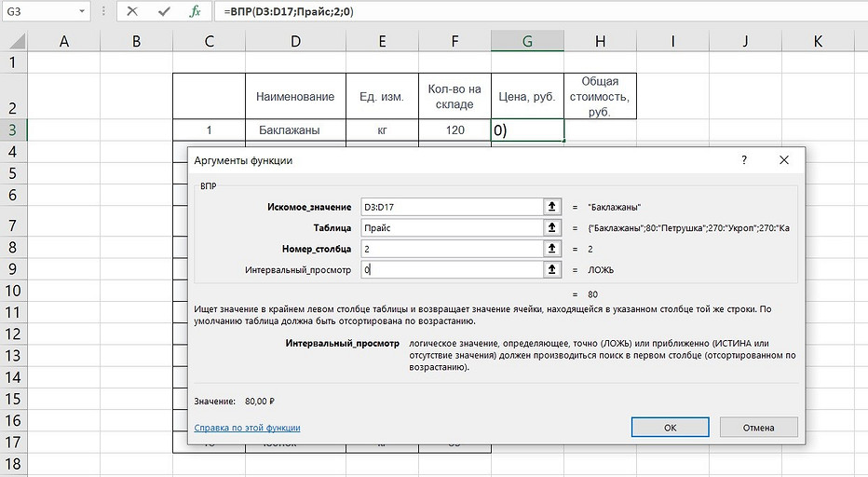Screen dimensions: 868x477
Task: Confirm formula entry with the checkmark icon
Action: click(164, 12)
